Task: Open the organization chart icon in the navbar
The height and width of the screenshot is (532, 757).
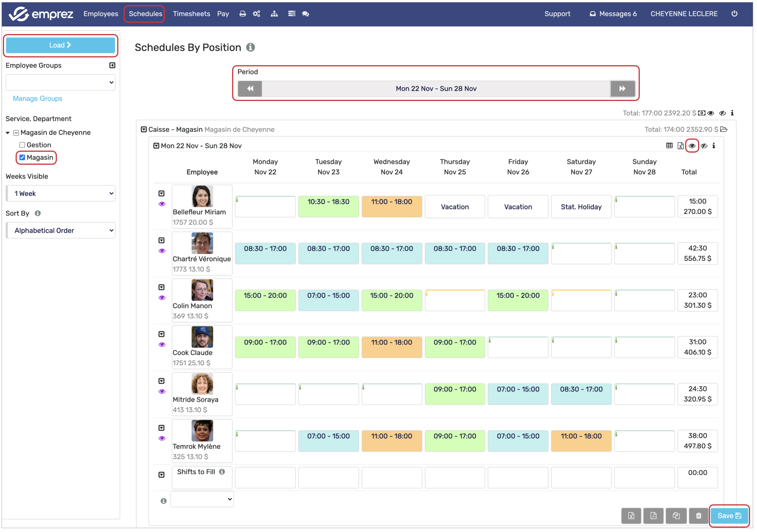Action: click(x=274, y=14)
